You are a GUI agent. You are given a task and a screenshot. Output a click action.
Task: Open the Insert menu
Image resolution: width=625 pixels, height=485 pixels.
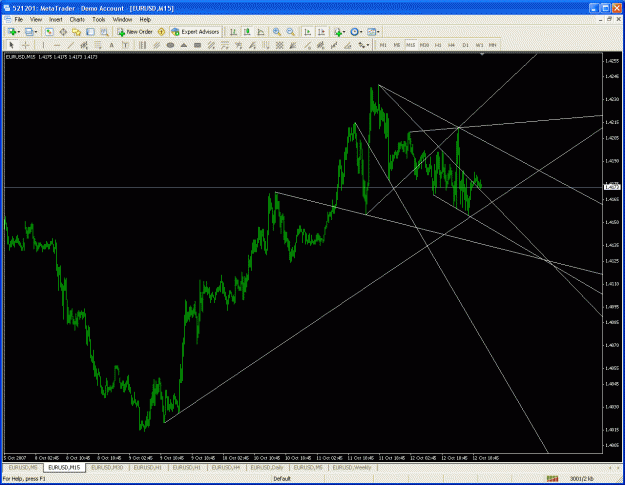56,19
